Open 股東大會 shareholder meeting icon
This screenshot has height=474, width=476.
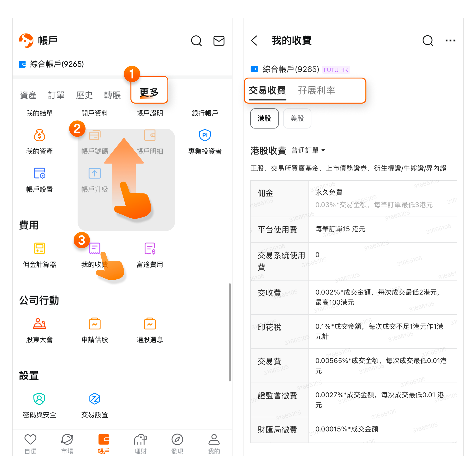[x=39, y=323]
